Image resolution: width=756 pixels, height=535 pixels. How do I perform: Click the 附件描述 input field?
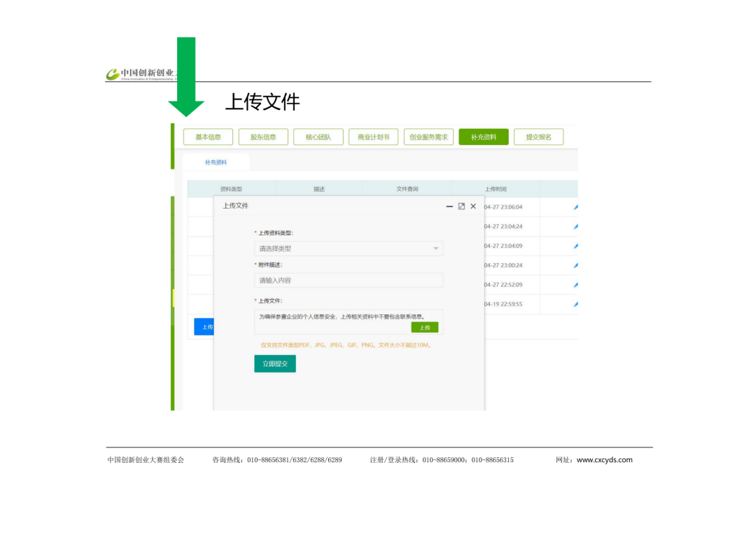349,280
